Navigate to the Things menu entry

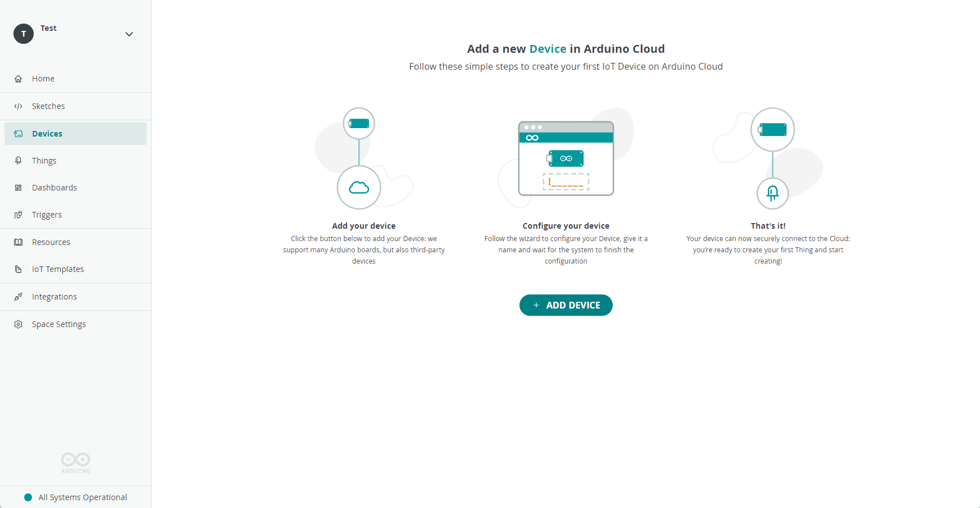tap(44, 160)
